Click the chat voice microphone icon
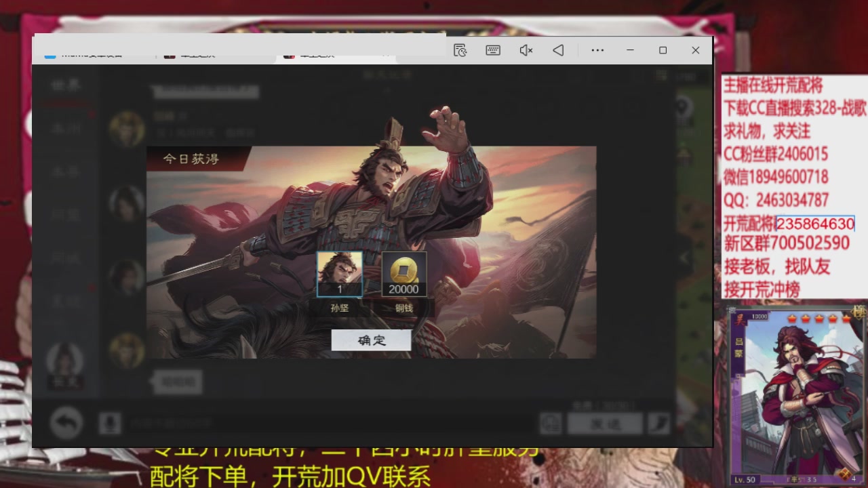 pyautogui.click(x=108, y=424)
